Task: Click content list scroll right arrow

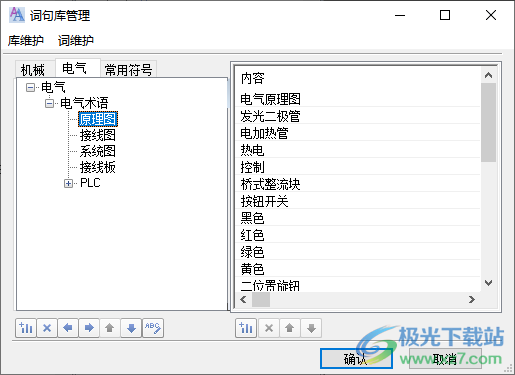Action: point(472,299)
